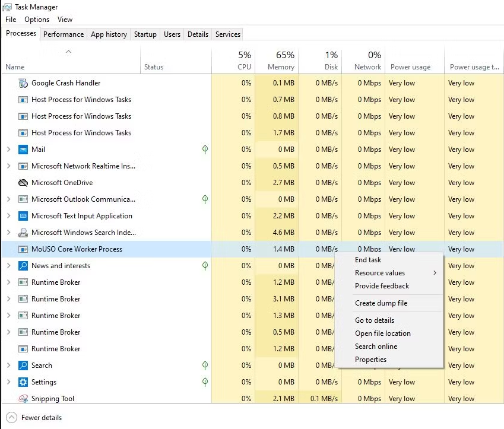
Task: Click the suspended leaf icon beside Mail
Action: [x=205, y=150]
